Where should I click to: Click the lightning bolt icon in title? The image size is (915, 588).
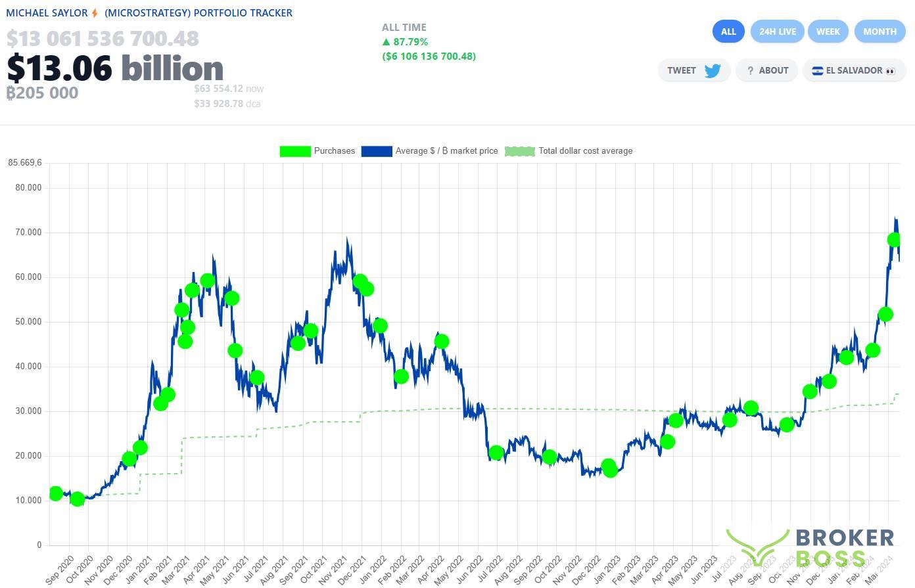pyautogui.click(x=95, y=13)
